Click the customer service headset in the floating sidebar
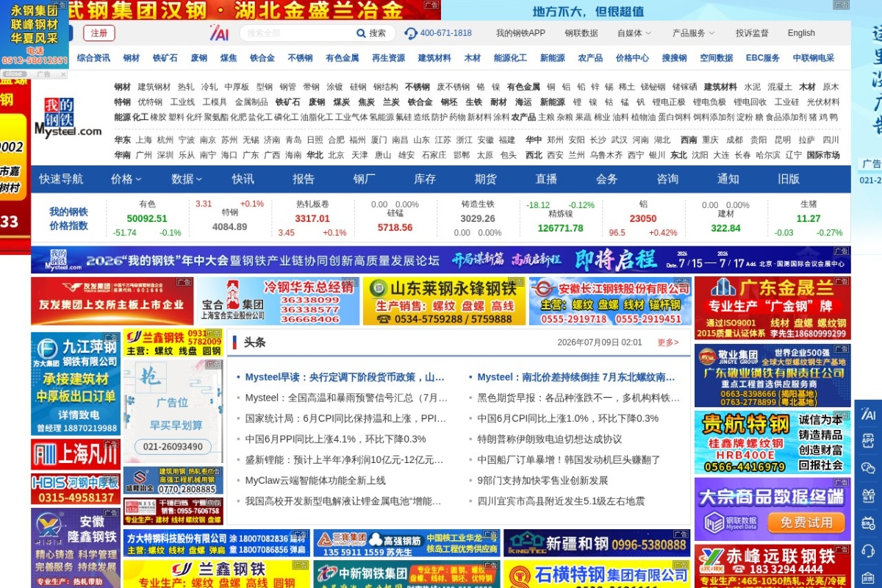This screenshot has height=588, width=882. pyautogui.click(x=868, y=550)
